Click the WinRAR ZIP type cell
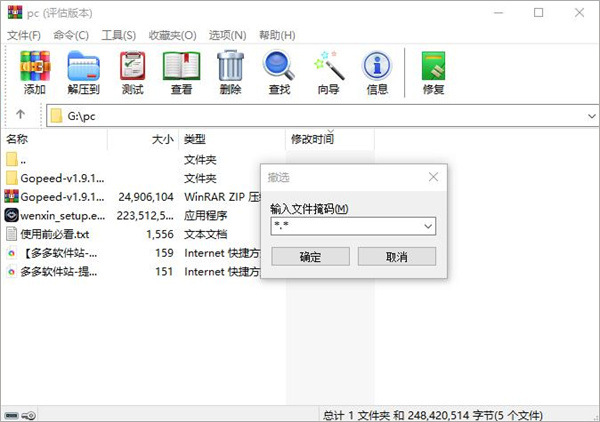 (x=222, y=197)
